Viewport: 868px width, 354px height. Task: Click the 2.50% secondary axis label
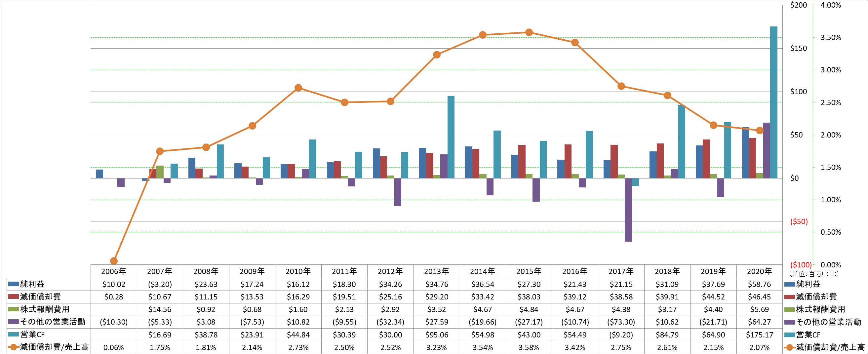pos(831,102)
